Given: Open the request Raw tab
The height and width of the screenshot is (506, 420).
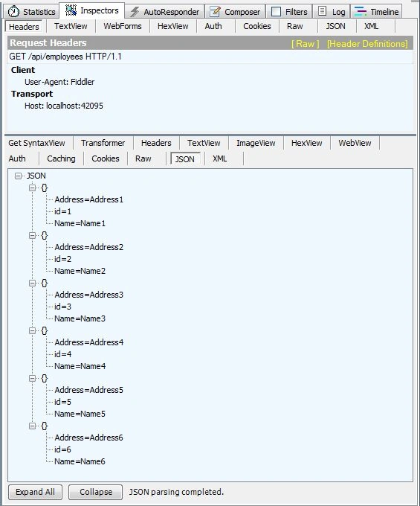Looking at the screenshot, I should (294, 26).
